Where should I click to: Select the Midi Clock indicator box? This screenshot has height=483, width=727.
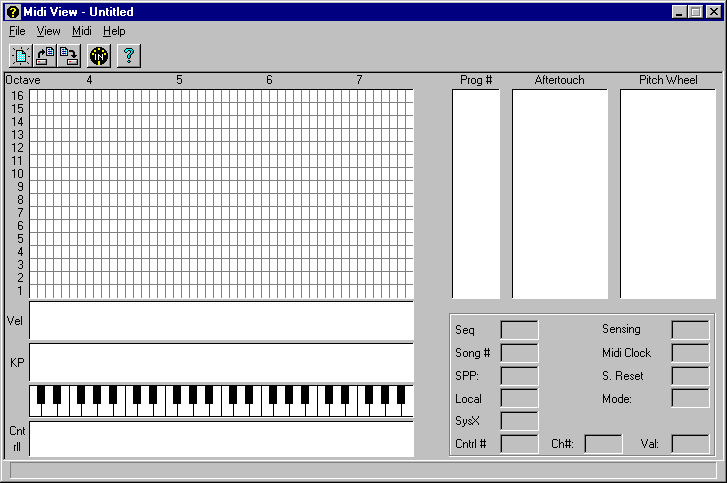pyautogui.click(x=690, y=353)
